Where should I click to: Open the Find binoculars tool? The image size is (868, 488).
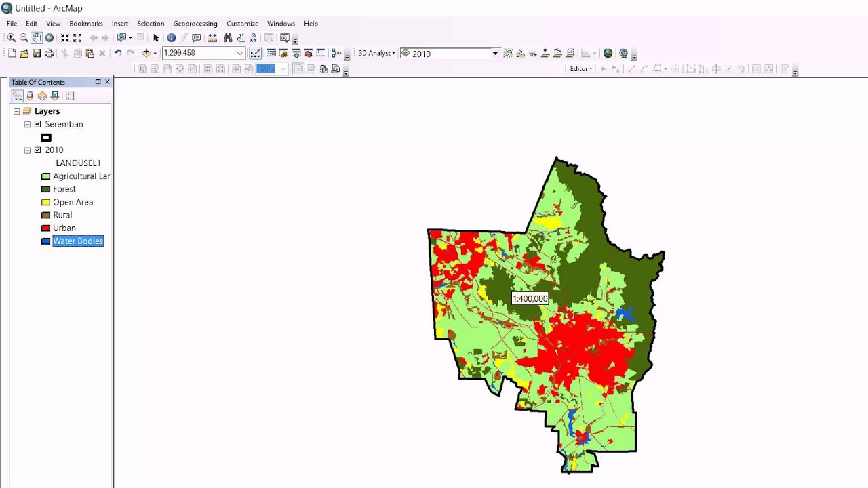(228, 38)
